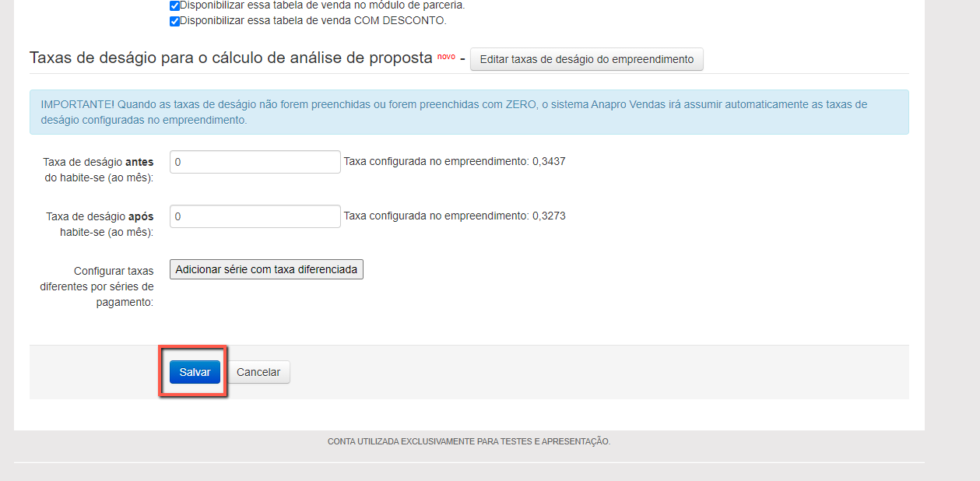The image size is (980, 481).
Task: Uncheck the 'COM DESCONTO' sales table checkbox
Action: click(x=174, y=21)
